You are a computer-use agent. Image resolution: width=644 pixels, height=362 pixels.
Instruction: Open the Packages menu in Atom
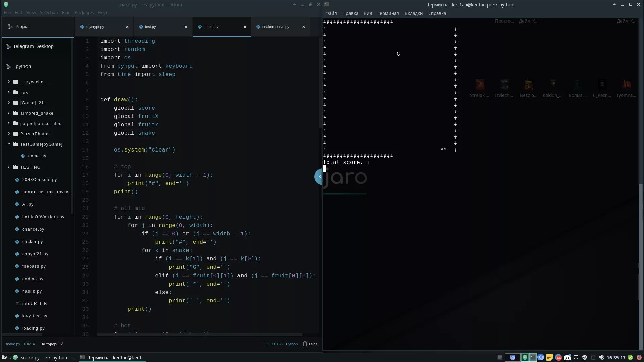click(84, 12)
